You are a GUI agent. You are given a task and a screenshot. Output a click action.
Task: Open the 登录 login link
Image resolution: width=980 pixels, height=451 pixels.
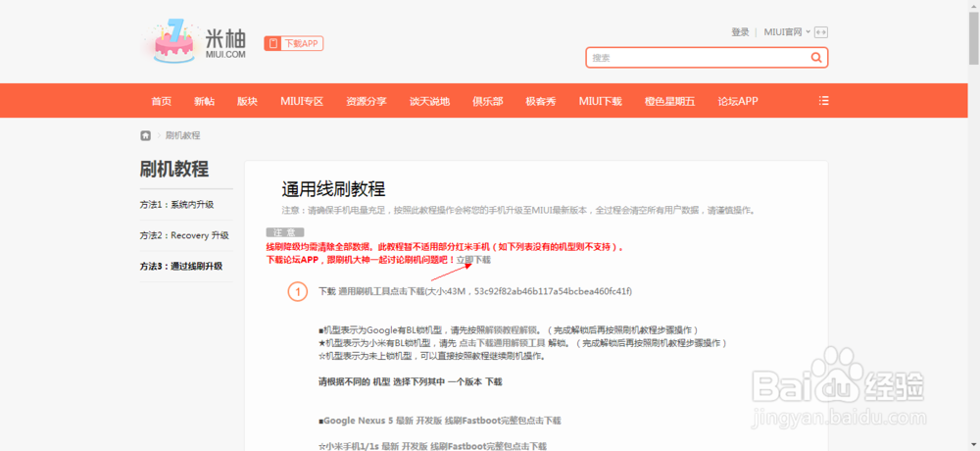coord(740,32)
